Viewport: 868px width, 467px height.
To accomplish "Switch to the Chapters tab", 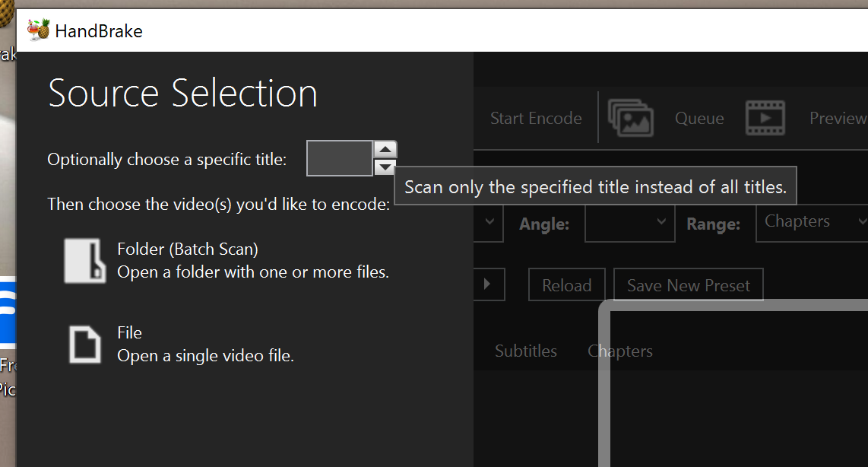I will click(619, 351).
